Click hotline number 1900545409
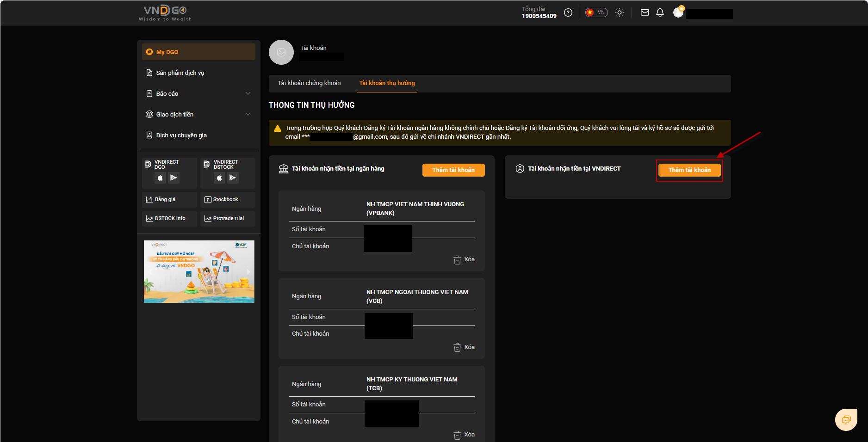 tap(539, 16)
